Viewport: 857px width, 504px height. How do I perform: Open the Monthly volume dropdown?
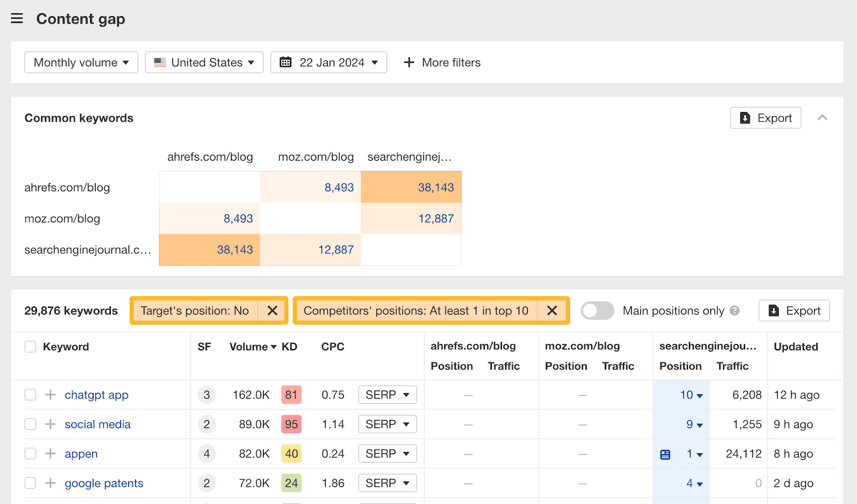(81, 62)
